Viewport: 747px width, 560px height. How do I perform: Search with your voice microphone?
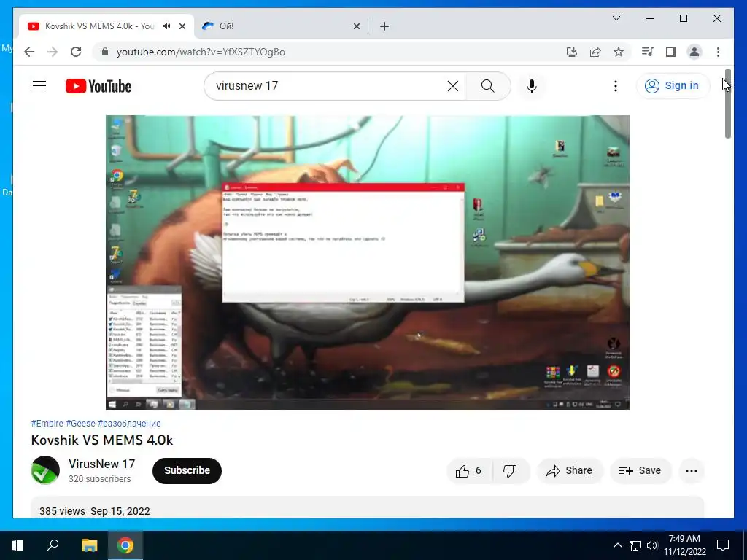pos(532,86)
